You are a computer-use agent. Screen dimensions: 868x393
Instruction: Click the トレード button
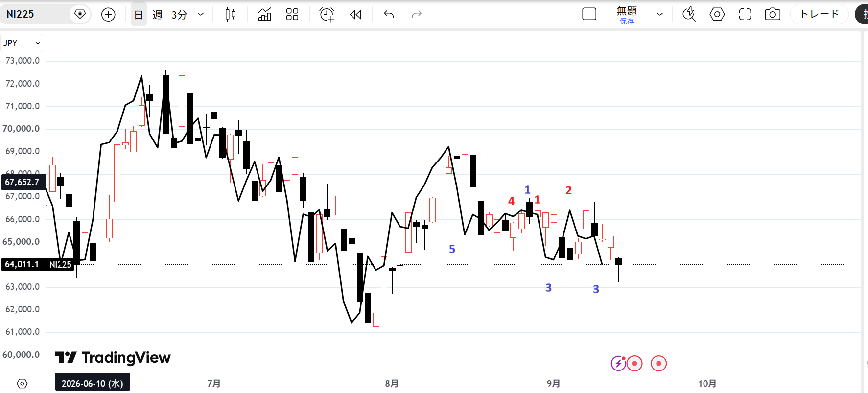820,14
